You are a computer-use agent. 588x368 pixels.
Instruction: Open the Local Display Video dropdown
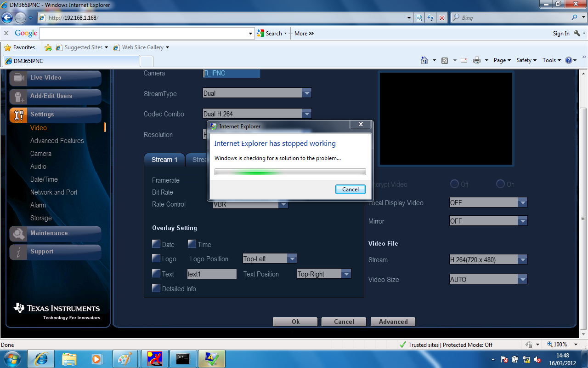522,202
